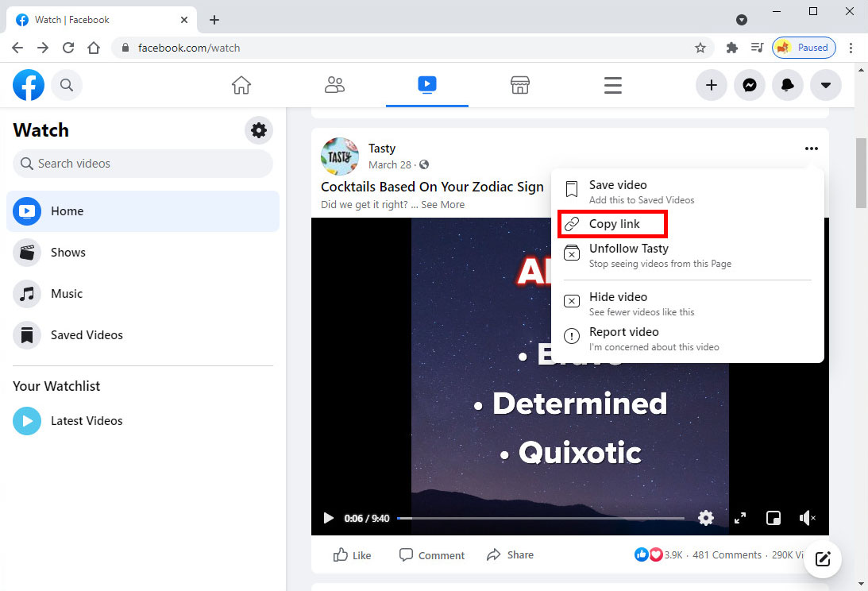Viewport: 868px width, 591px height.
Task: Reload the page
Action: (68, 48)
